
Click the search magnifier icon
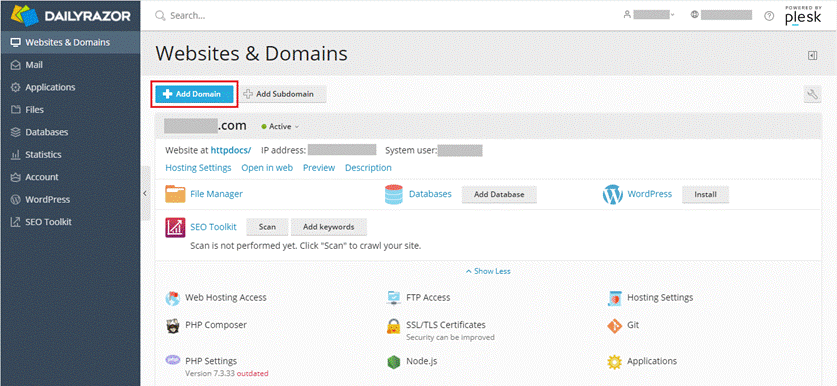coord(160,15)
